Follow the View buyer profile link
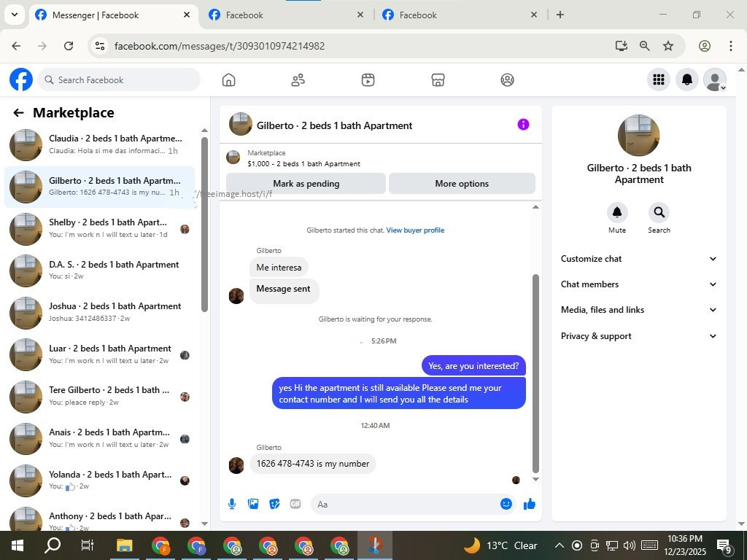Screen dimensions: 747x560 tap(415, 230)
